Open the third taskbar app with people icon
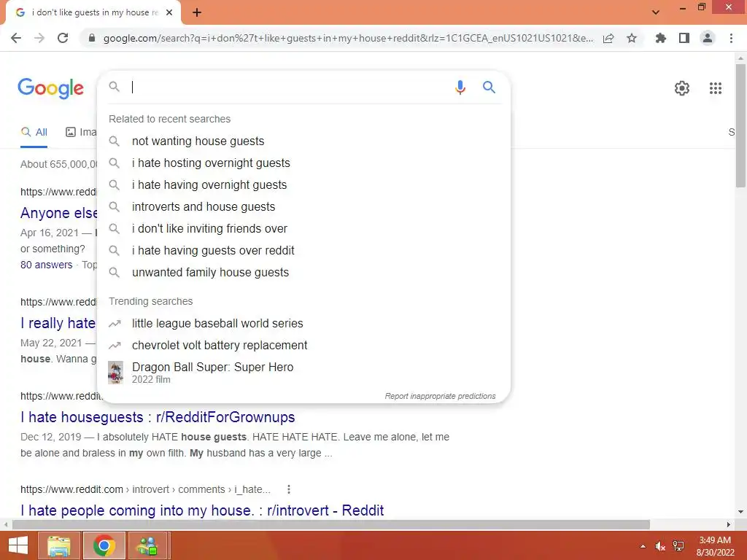The width and height of the screenshot is (747, 560). [148, 545]
